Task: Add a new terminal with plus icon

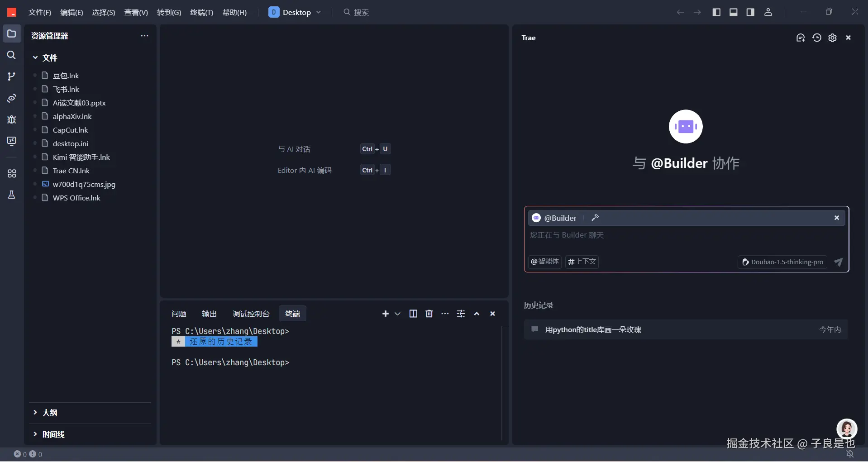Action: pyautogui.click(x=386, y=314)
